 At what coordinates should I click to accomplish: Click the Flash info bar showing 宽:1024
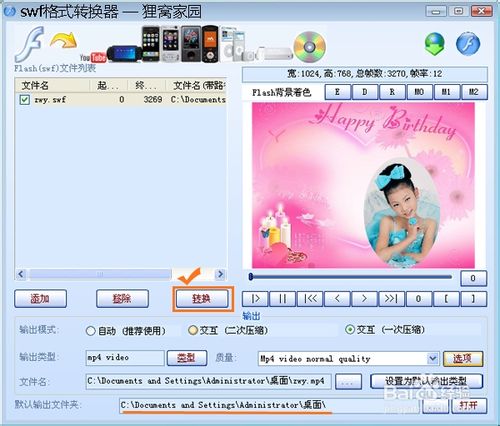point(365,74)
